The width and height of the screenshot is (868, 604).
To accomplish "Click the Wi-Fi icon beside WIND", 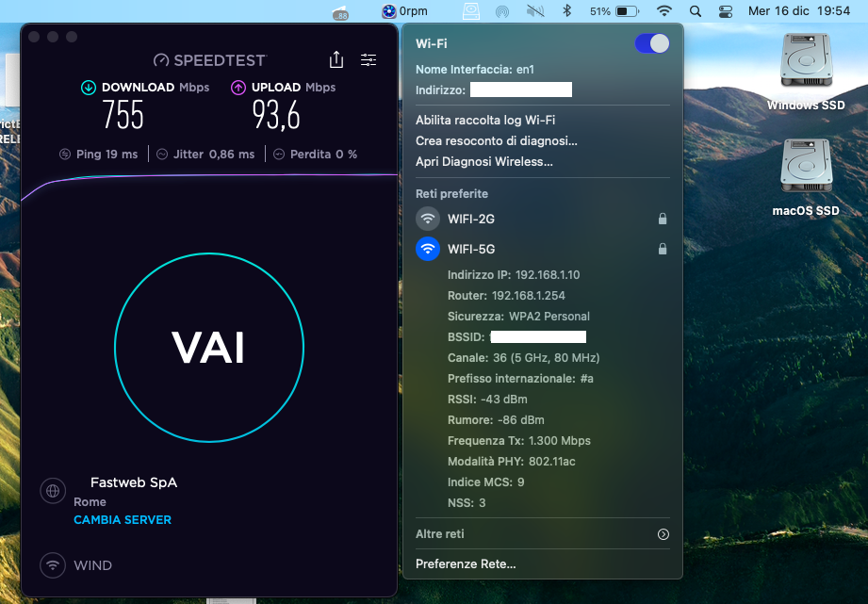I will tap(53, 565).
